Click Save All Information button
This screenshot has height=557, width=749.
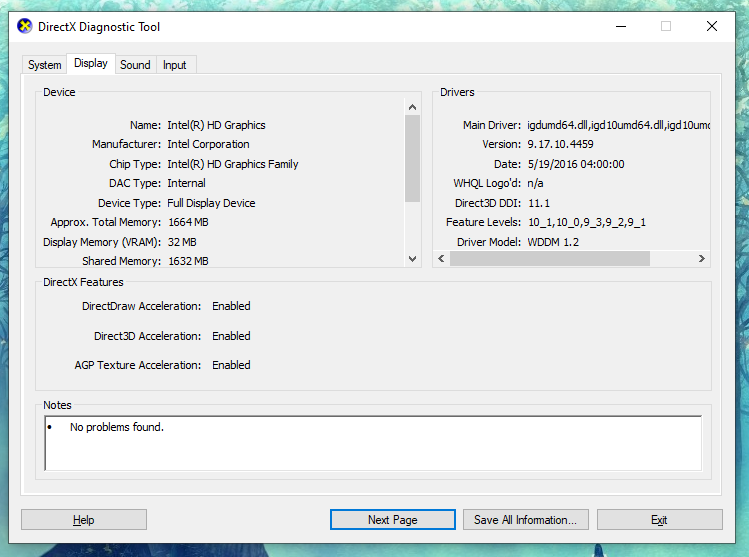pos(525,520)
